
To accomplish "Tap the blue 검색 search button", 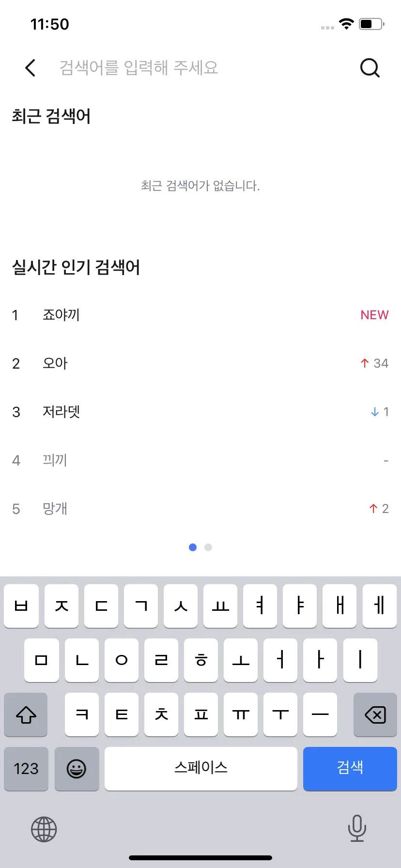I will point(350,769).
